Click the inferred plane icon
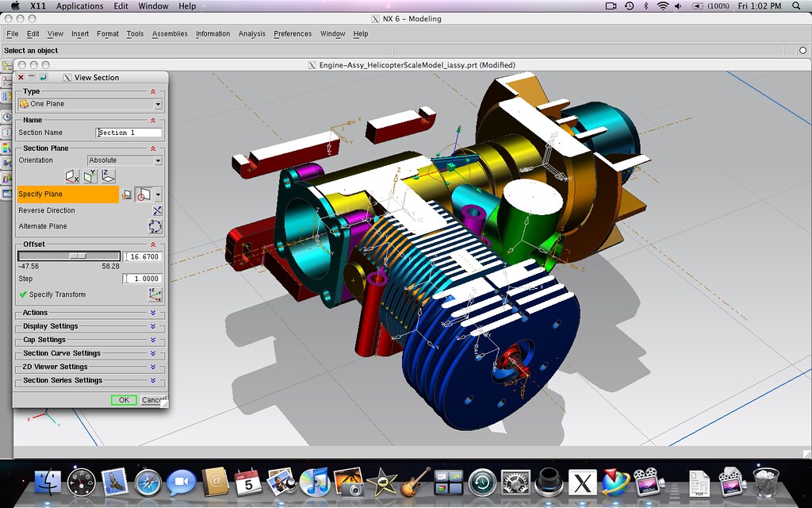This screenshot has height=508, width=812. click(x=143, y=194)
